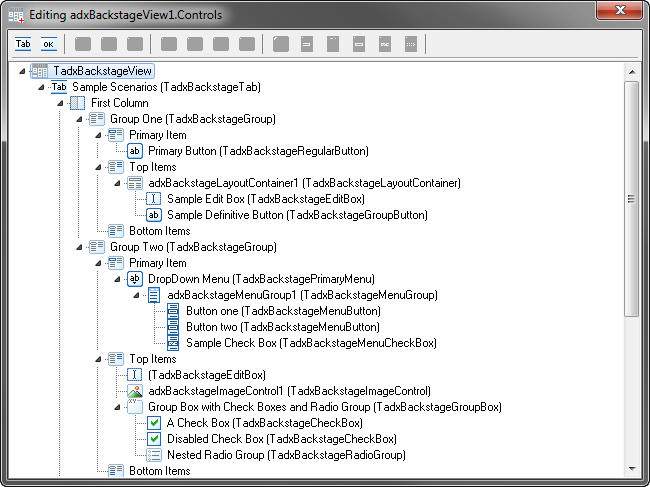Click the group icon beside Group One
Viewport: 650px width, 487px height.
[97, 119]
